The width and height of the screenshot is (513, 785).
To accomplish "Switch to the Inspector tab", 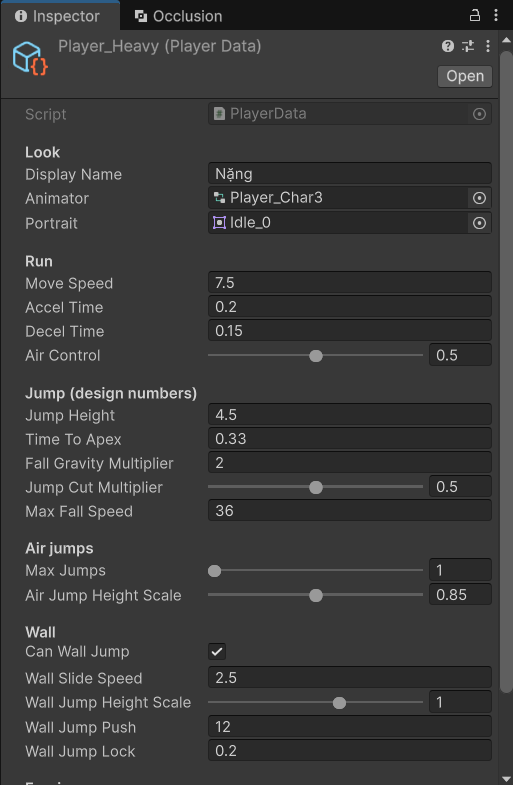I will point(60,16).
